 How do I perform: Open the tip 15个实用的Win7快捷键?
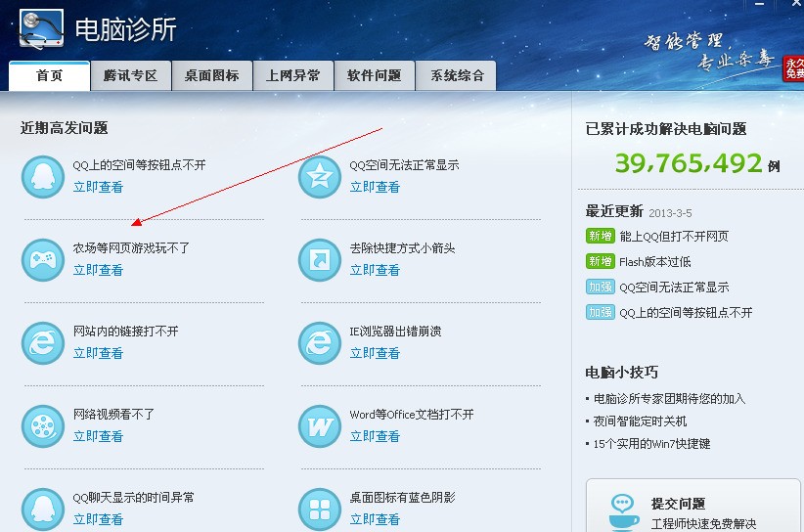(651, 444)
